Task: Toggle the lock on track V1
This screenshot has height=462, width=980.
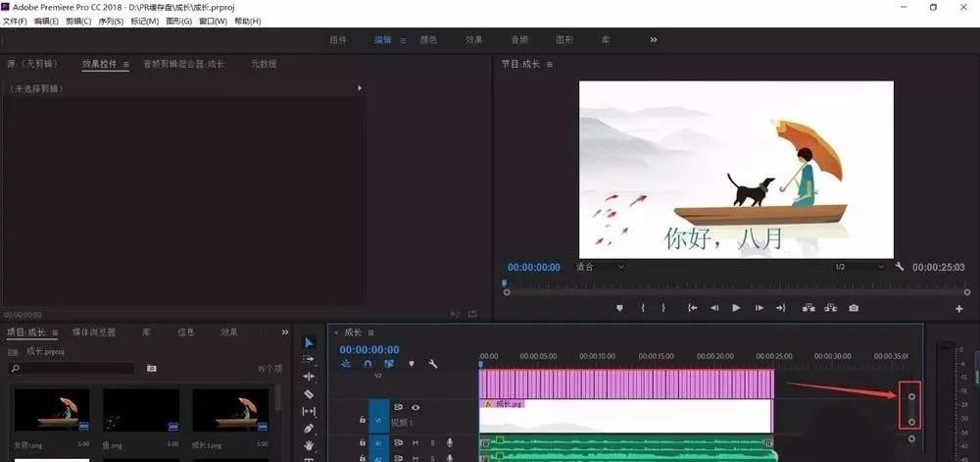Action: [x=363, y=420]
